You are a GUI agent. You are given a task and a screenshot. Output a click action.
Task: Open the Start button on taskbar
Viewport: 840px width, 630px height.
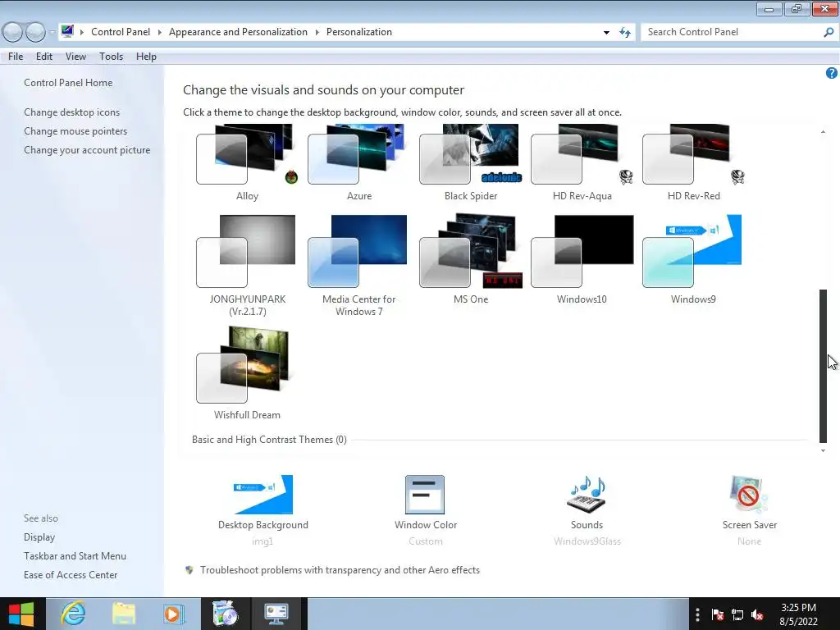(21, 614)
